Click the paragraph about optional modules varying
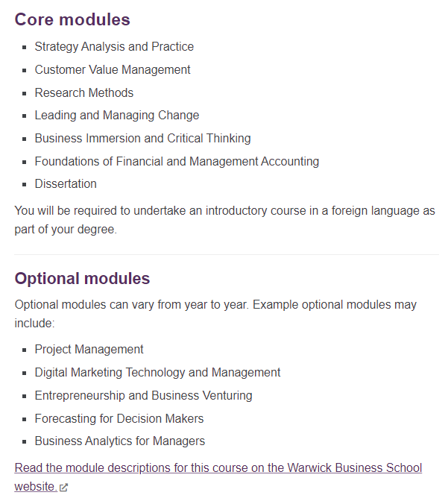Viewport: 448px width, 504px height. coord(215,314)
